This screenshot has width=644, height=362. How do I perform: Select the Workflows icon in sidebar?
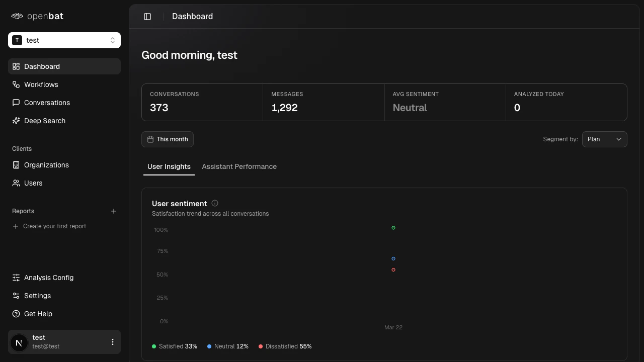coord(16,84)
